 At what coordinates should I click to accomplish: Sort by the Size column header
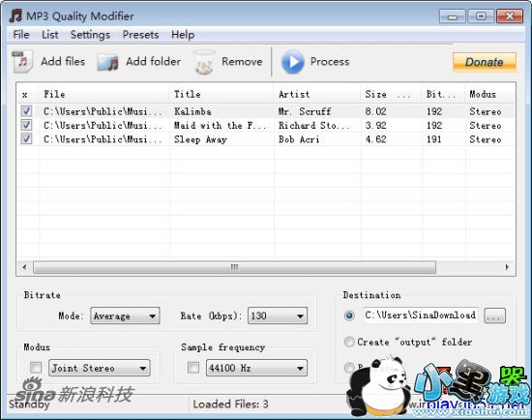point(391,94)
